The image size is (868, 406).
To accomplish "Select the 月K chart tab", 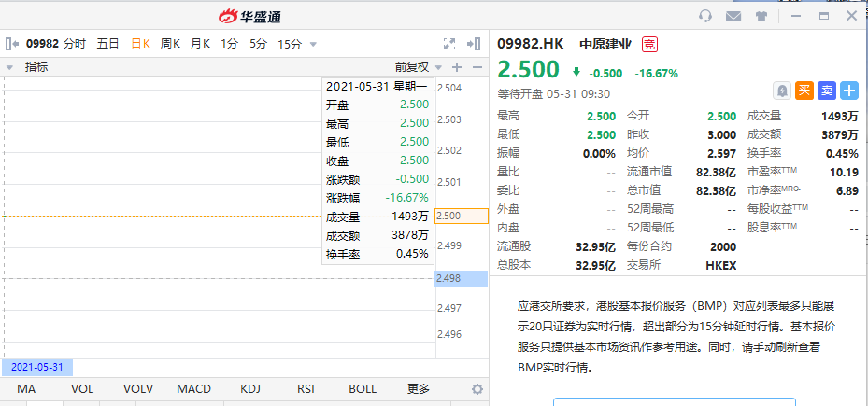I will click(200, 44).
